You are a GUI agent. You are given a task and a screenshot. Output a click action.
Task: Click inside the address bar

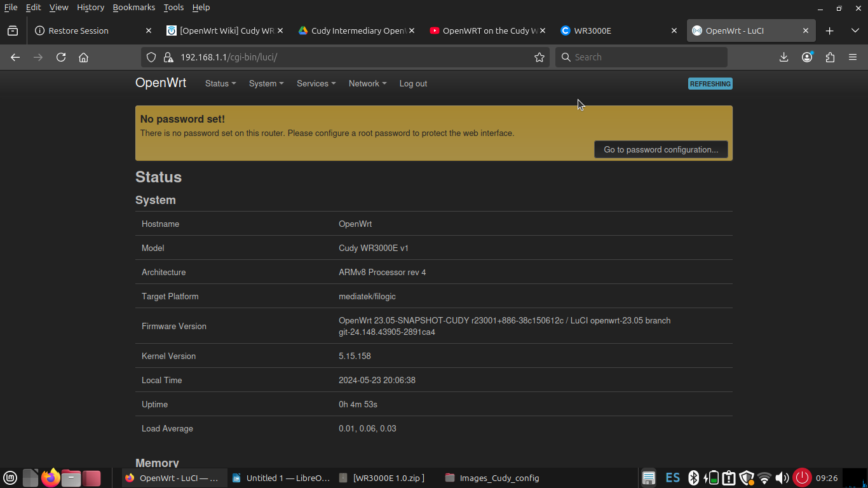click(x=318, y=57)
